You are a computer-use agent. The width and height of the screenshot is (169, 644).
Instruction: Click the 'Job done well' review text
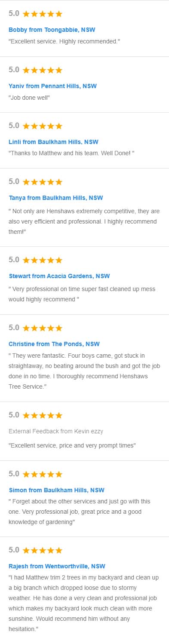[29, 98]
